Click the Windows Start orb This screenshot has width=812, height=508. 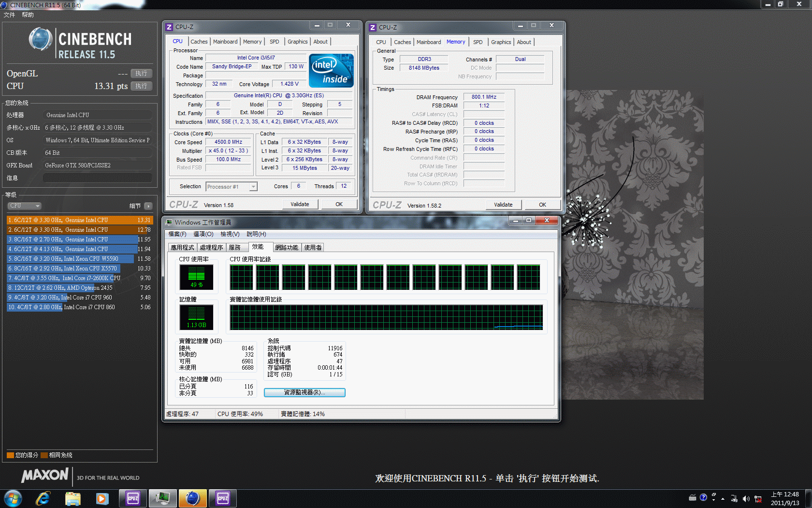(13, 498)
